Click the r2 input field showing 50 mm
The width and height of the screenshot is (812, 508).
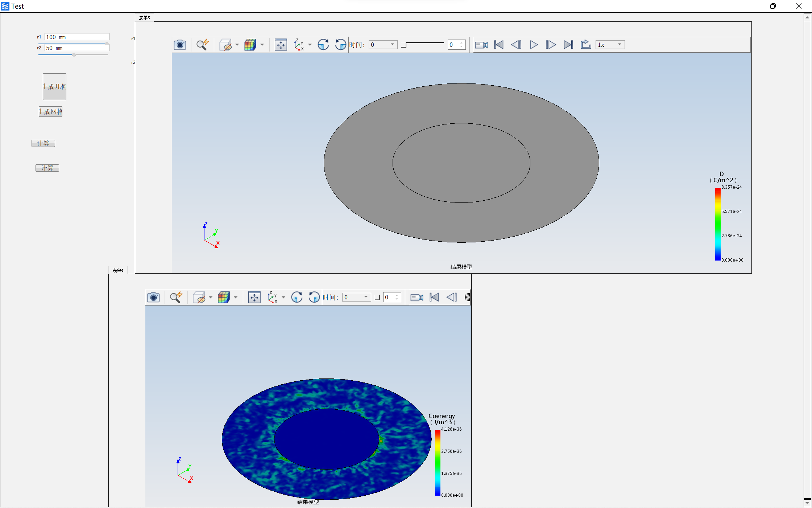(77, 48)
